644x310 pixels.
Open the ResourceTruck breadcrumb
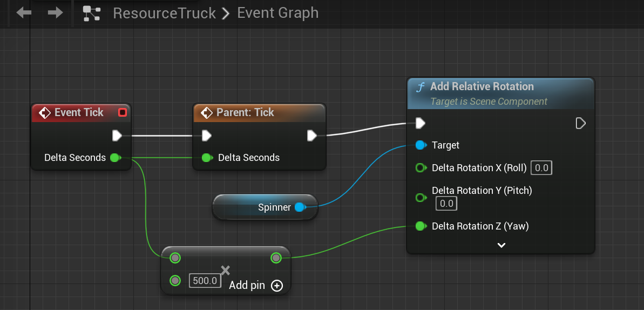pos(164,13)
